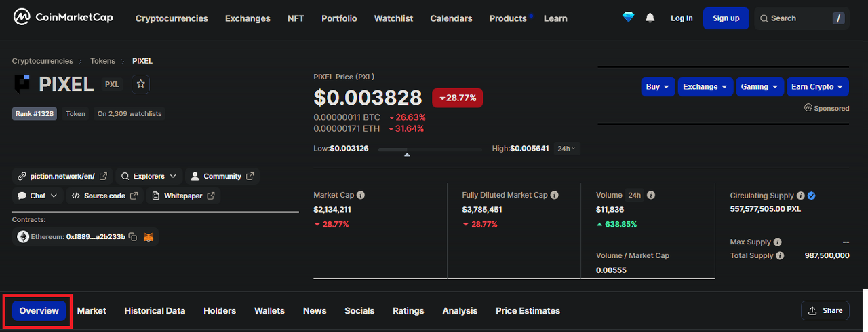Click the Share button
The image size is (868, 332).
pyautogui.click(x=825, y=311)
